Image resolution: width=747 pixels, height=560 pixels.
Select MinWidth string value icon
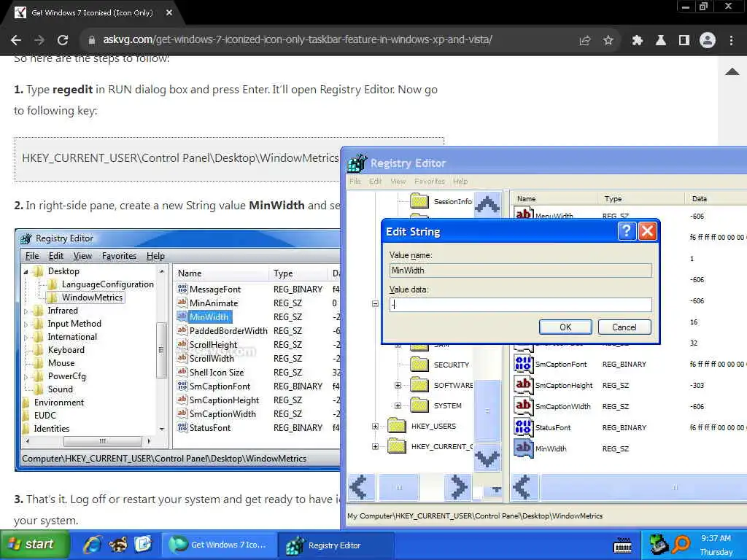point(523,448)
